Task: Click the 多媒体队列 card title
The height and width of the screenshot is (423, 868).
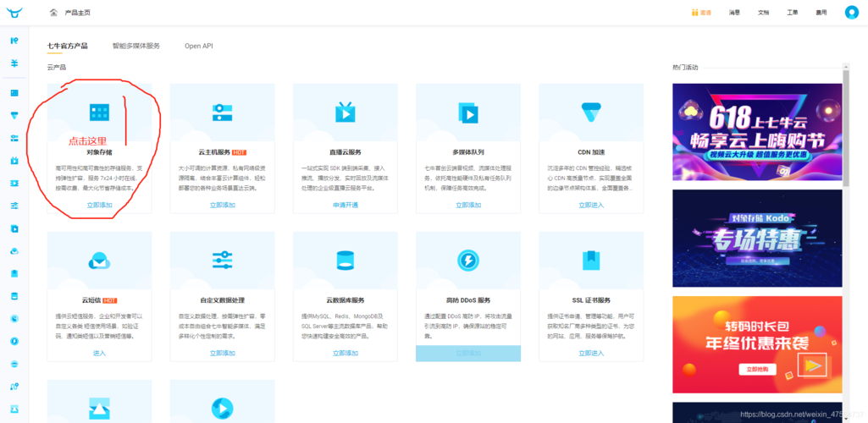Action: (x=467, y=151)
